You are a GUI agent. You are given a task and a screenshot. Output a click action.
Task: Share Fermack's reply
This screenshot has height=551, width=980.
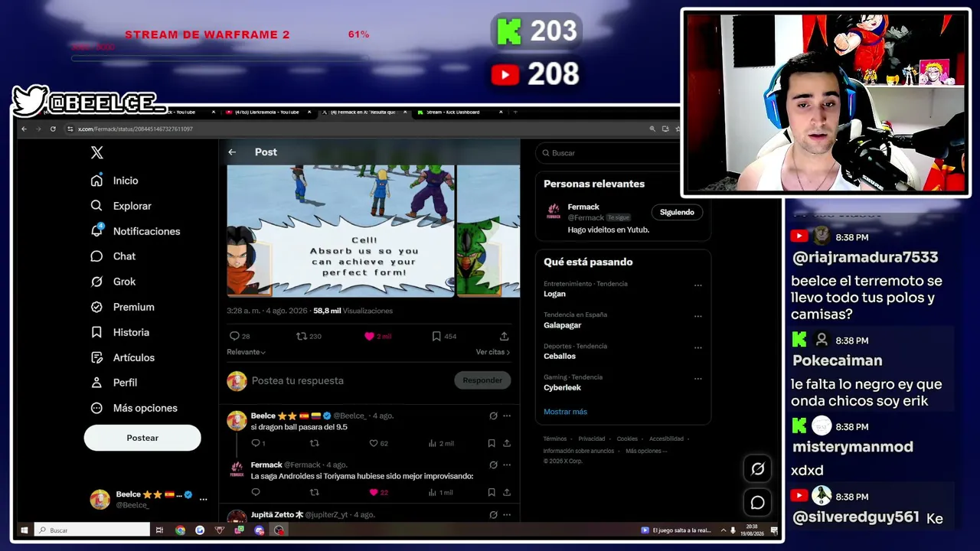coord(507,492)
